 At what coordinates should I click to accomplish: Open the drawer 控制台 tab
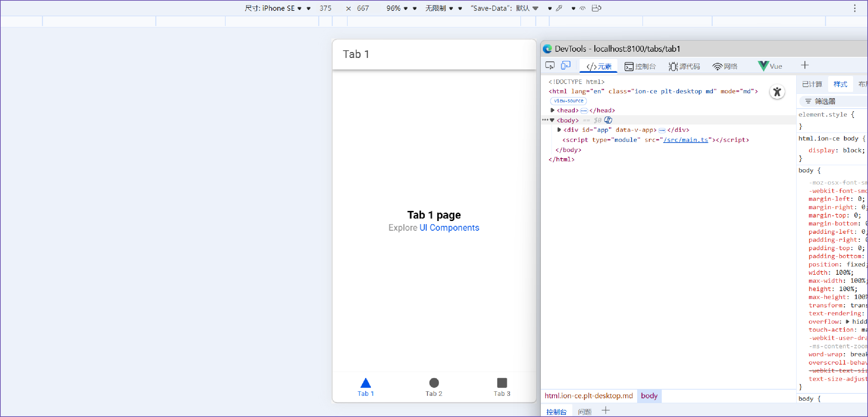click(x=556, y=412)
